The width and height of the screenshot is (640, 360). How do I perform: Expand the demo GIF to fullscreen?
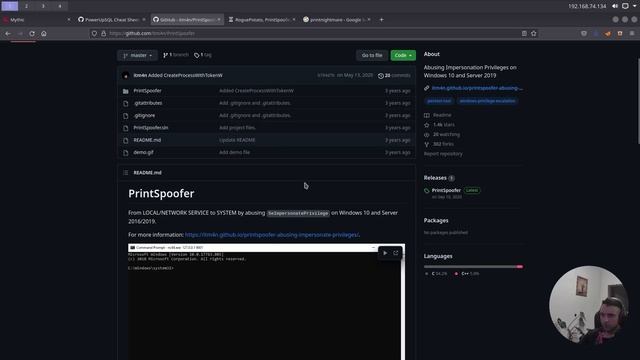(396, 253)
